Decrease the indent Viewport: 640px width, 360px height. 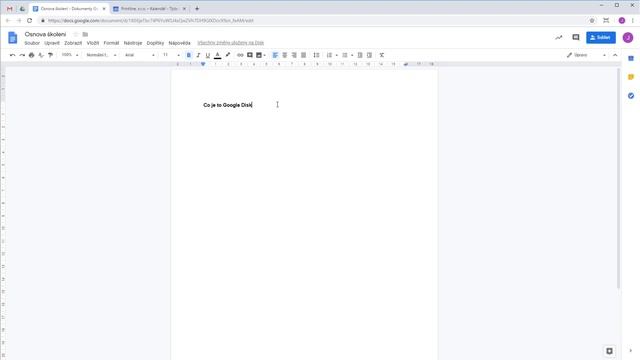[x=360, y=55]
